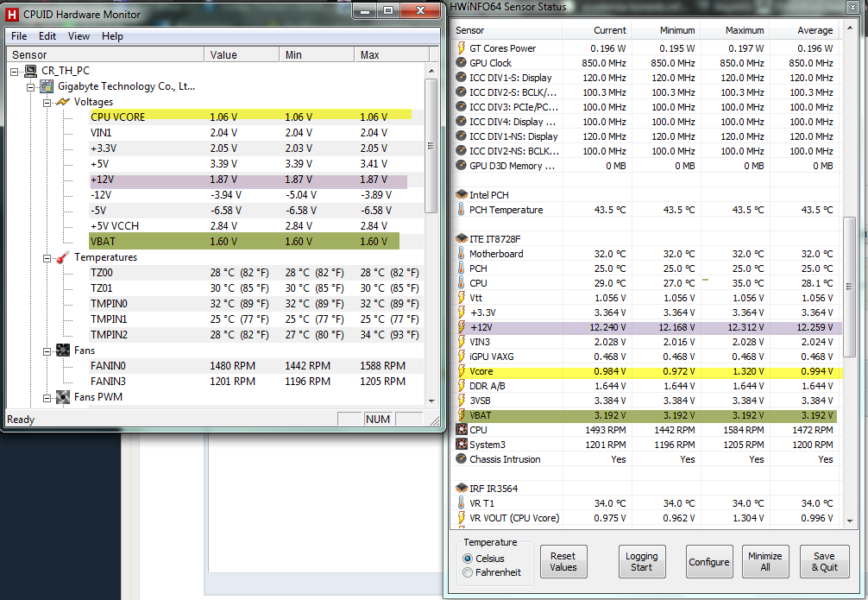Click the HWiNFO64 scrollbar up arrow
868x600 pixels.
point(850,28)
